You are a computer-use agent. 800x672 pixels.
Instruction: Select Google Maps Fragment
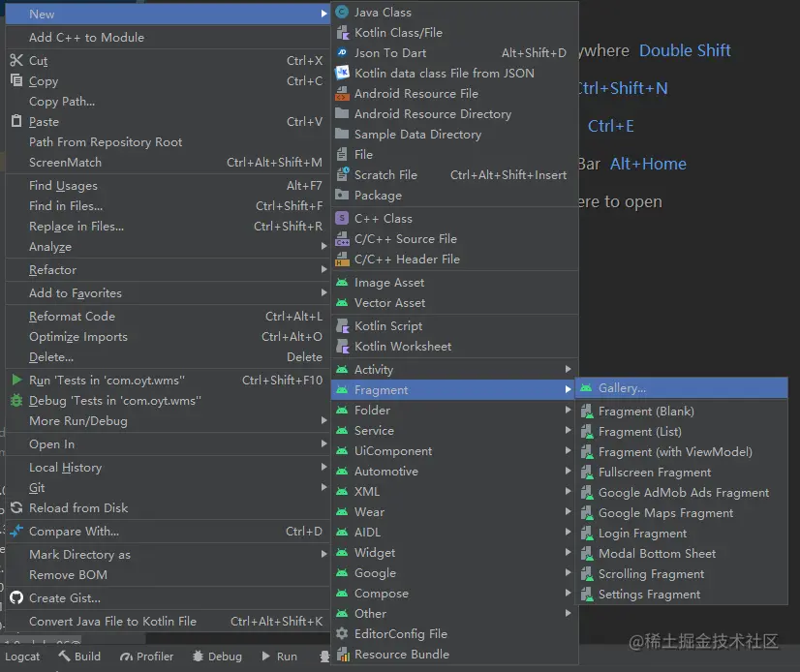[x=682, y=513]
